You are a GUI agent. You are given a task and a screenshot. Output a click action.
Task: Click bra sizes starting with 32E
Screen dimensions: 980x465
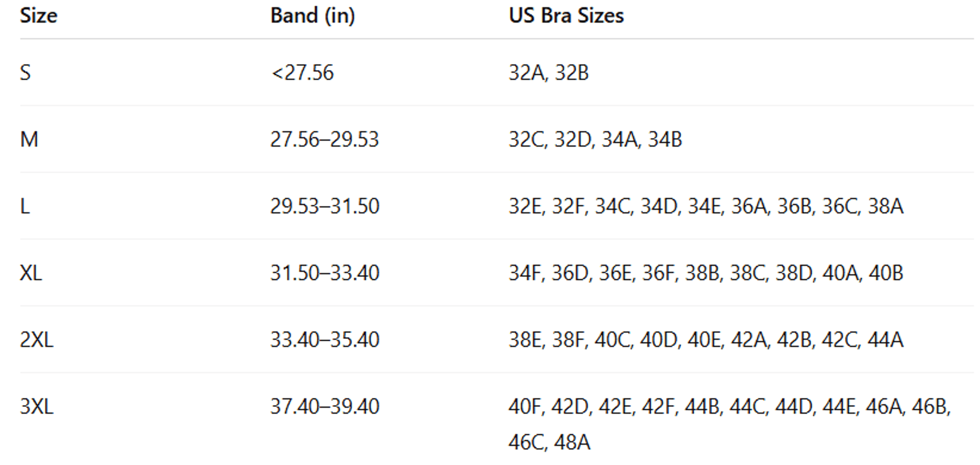point(706,206)
